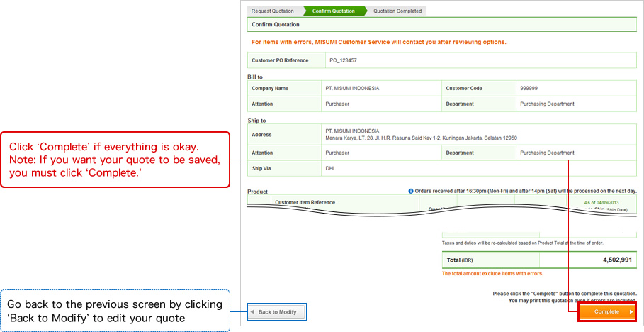Click customer code value 999999
Image resolution: width=644 pixels, height=332 pixels.
click(529, 89)
